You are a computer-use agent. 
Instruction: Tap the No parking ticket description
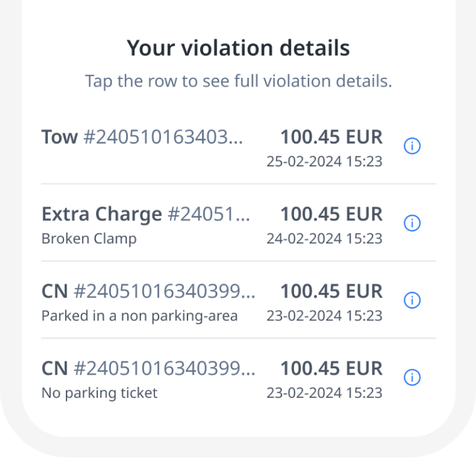(x=99, y=393)
